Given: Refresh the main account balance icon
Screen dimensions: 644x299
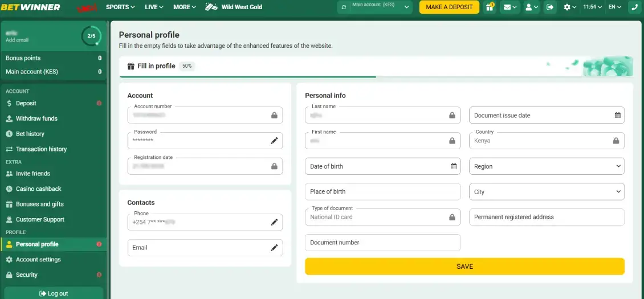Looking at the screenshot, I should (343, 7).
